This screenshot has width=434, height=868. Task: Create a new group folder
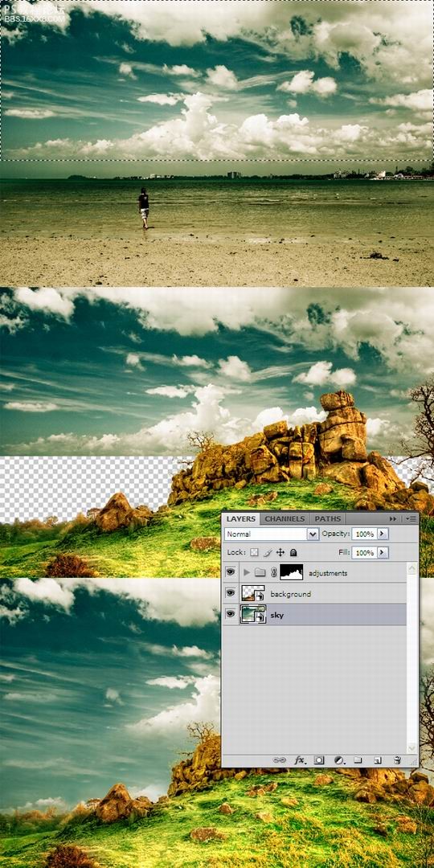click(x=358, y=760)
